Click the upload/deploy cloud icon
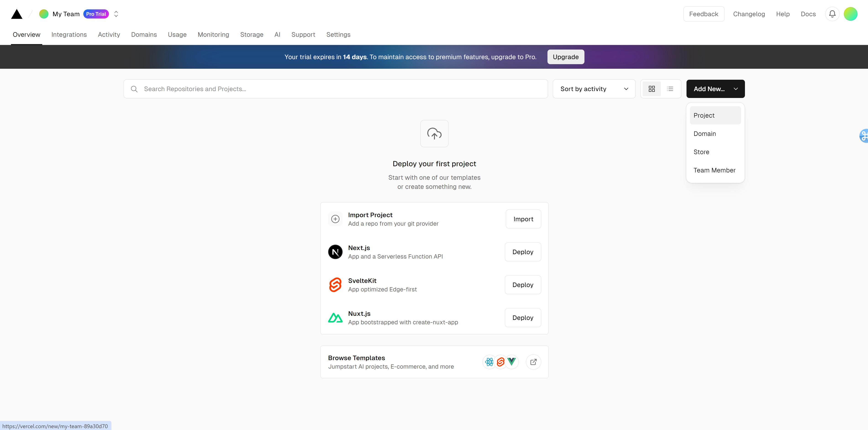The width and height of the screenshot is (868, 430). (434, 133)
